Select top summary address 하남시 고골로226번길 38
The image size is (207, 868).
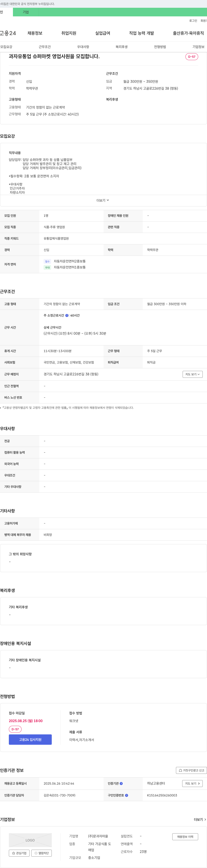pos(151,88)
